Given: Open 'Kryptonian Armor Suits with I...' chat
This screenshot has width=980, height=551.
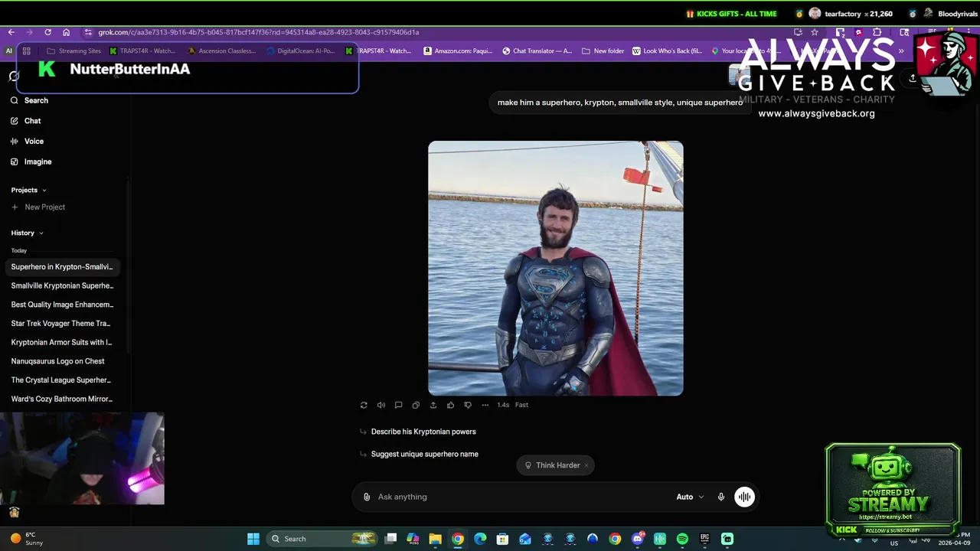Looking at the screenshot, I should click(62, 342).
